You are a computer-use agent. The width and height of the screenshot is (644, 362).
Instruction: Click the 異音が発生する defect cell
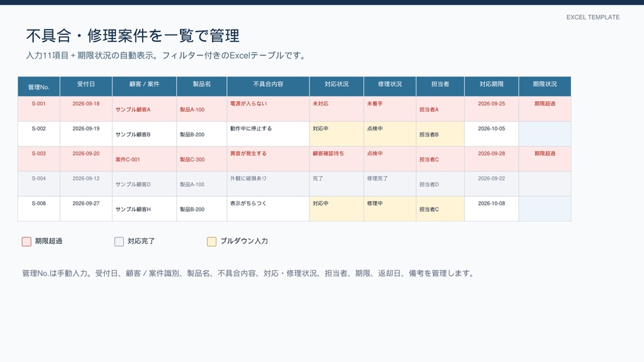click(x=268, y=159)
